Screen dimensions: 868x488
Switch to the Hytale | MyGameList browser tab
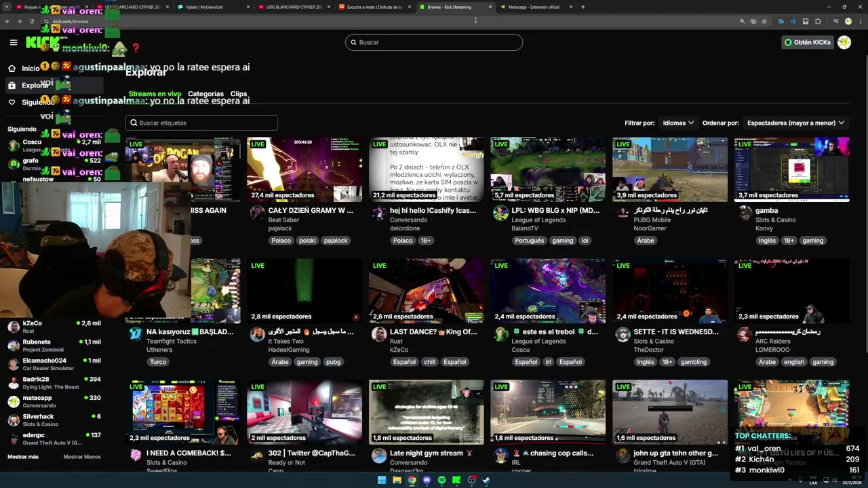(213, 7)
